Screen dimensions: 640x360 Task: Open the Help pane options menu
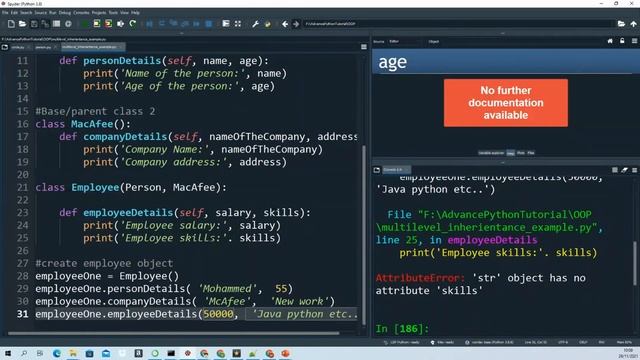(634, 41)
